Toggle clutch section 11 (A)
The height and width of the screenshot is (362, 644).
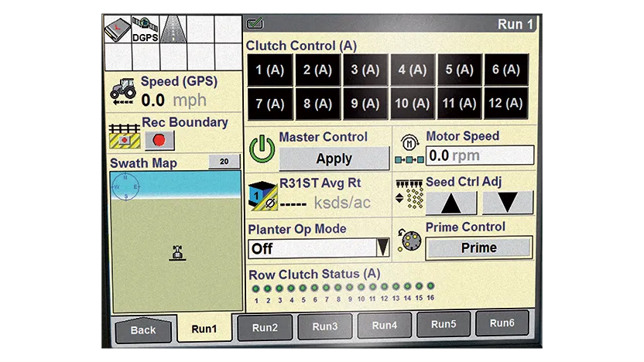[460, 104]
